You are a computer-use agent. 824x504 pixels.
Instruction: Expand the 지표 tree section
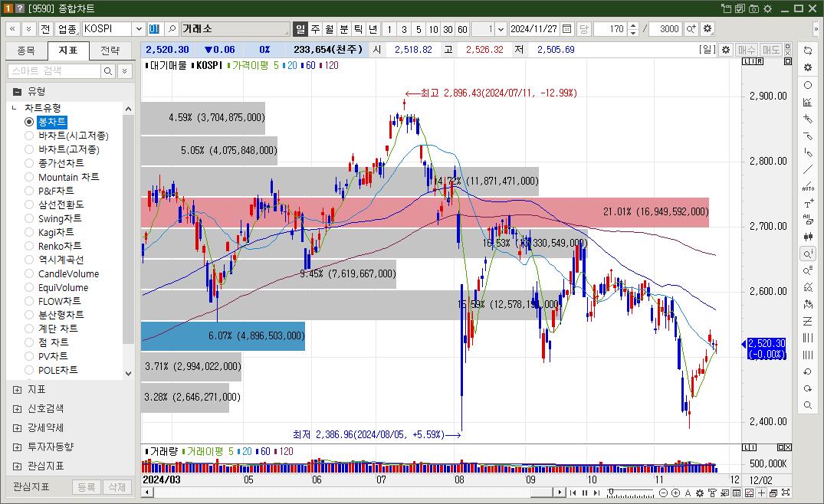point(17,390)
